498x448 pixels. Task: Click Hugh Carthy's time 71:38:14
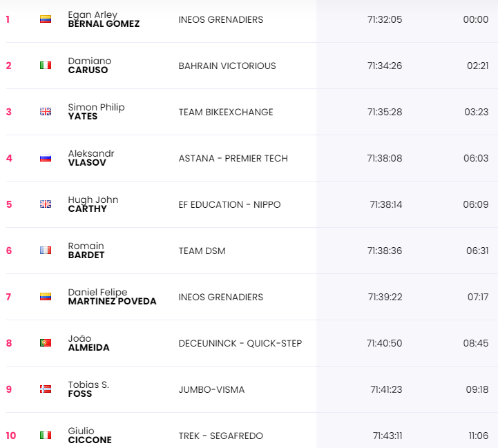pyautogui.click(x=385, y=204)
